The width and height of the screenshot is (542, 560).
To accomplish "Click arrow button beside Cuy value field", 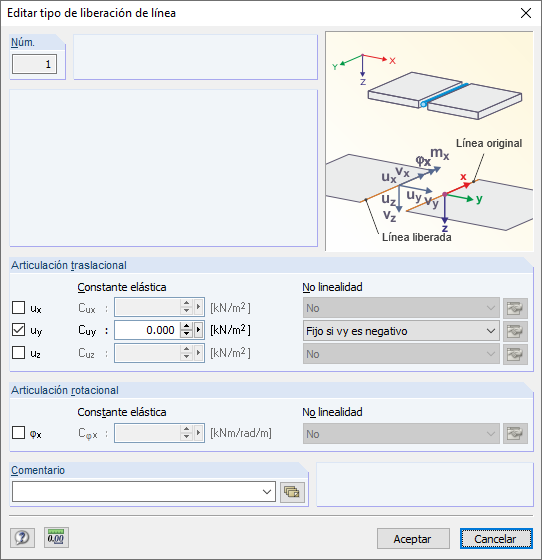I will pyautogui.click(x=199, y=330).
